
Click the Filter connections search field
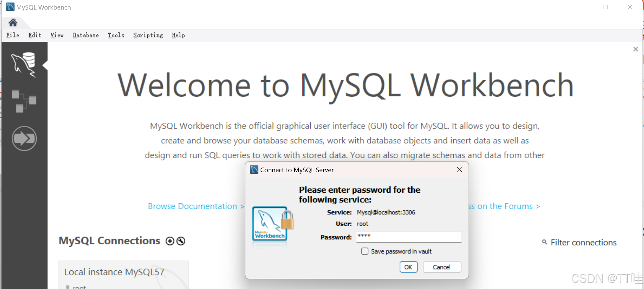click(583, 243)
